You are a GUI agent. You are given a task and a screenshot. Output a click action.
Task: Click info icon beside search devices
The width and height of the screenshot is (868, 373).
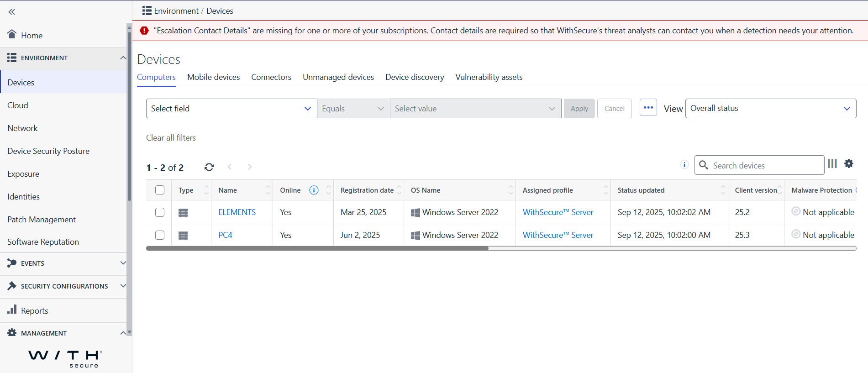pos(684,165)
